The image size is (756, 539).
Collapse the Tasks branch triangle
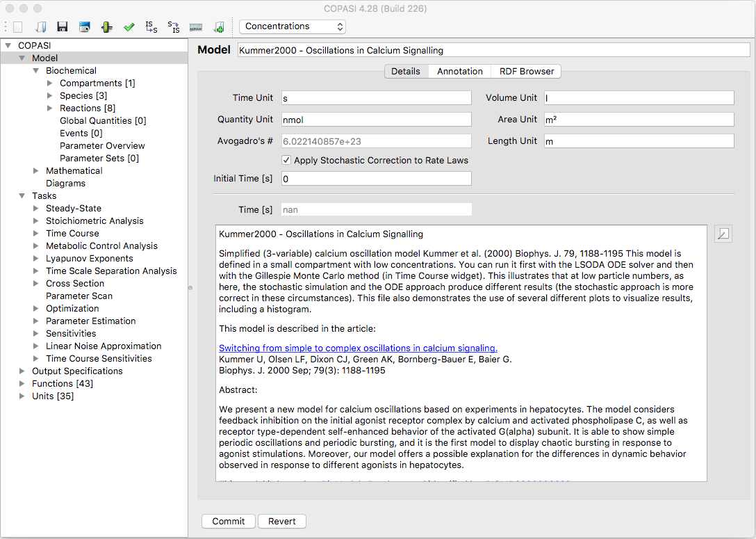[x=22, y=196]
